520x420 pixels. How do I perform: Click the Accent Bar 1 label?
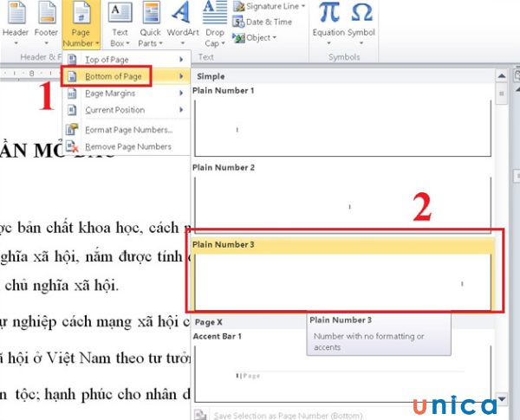[x=218, y=337]
